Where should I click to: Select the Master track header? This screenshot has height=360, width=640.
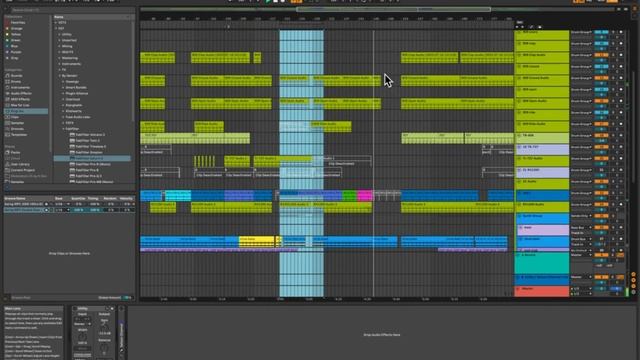pyautogui.click(x=542, y=291)
